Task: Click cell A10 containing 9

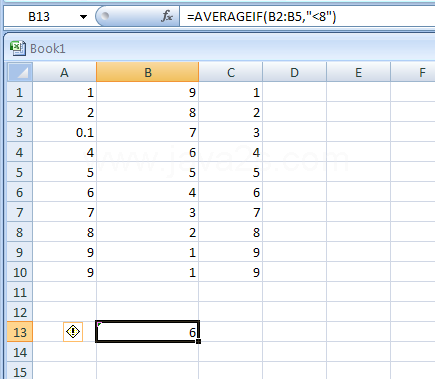Action: click(x=64, y=272)
